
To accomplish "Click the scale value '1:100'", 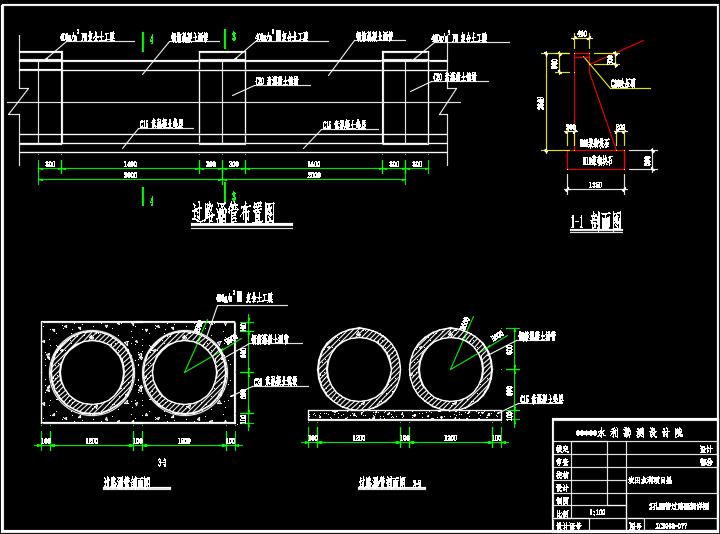I will pos(597,512).
